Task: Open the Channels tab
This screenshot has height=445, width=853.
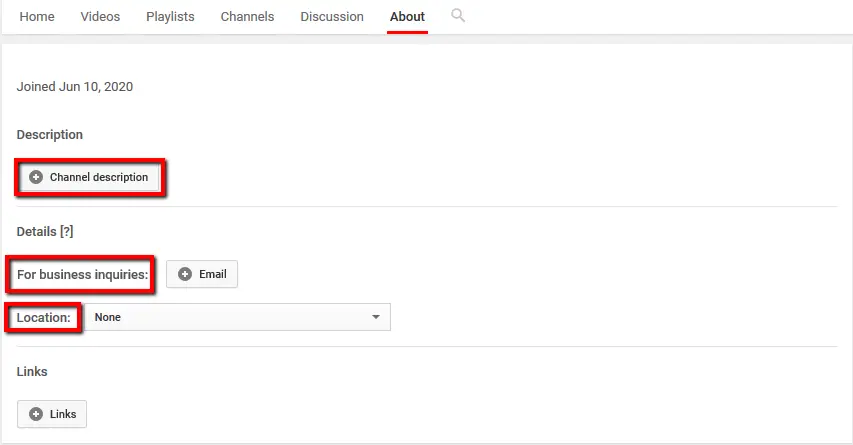Action: coord(247,17)
